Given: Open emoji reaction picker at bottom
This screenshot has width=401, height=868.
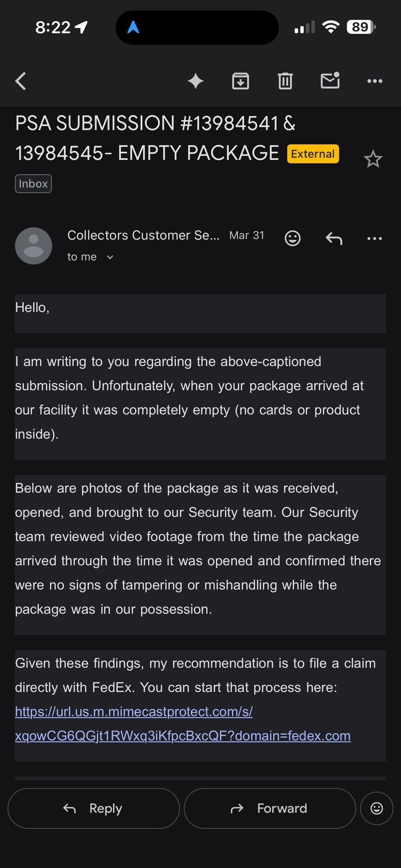Looking at the screenshot, I should click(376, 808).
